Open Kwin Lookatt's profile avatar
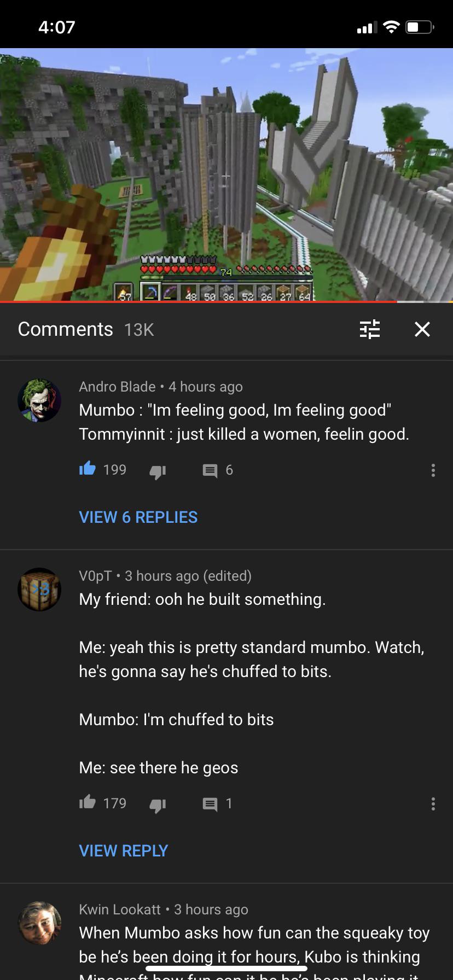The height and width of the screenshot is (980, 453). (x=39, y=923)
